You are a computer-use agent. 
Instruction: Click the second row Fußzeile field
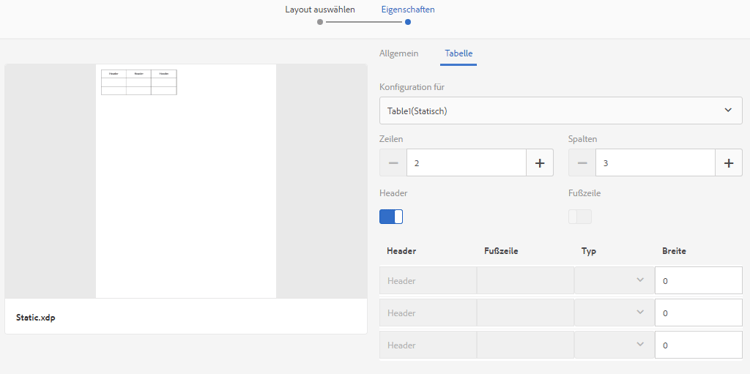coord(525,313)
